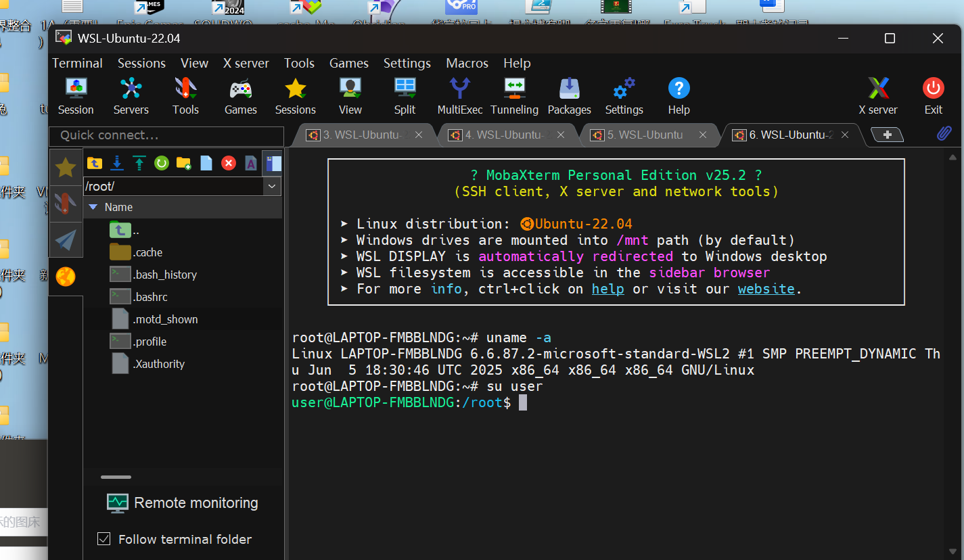The image size is (964, 560).
Task: Upload files with green up arrow icon
Action: pos(139,163)
